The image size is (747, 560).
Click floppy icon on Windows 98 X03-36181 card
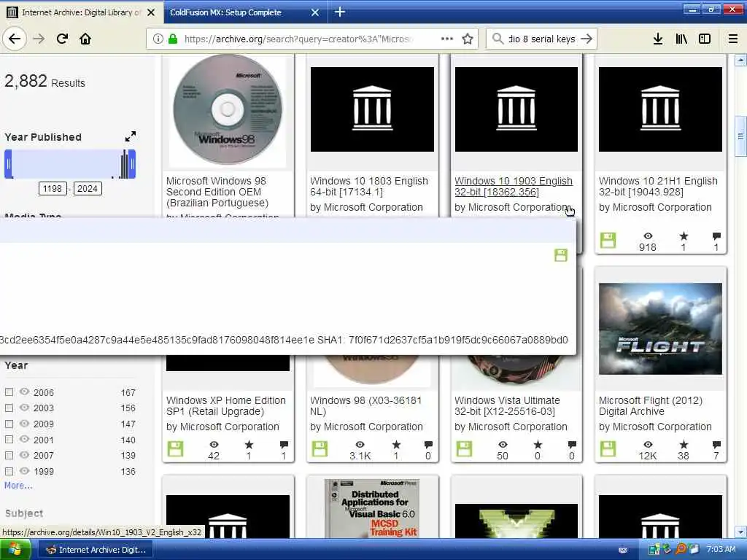tap(320, 448)
